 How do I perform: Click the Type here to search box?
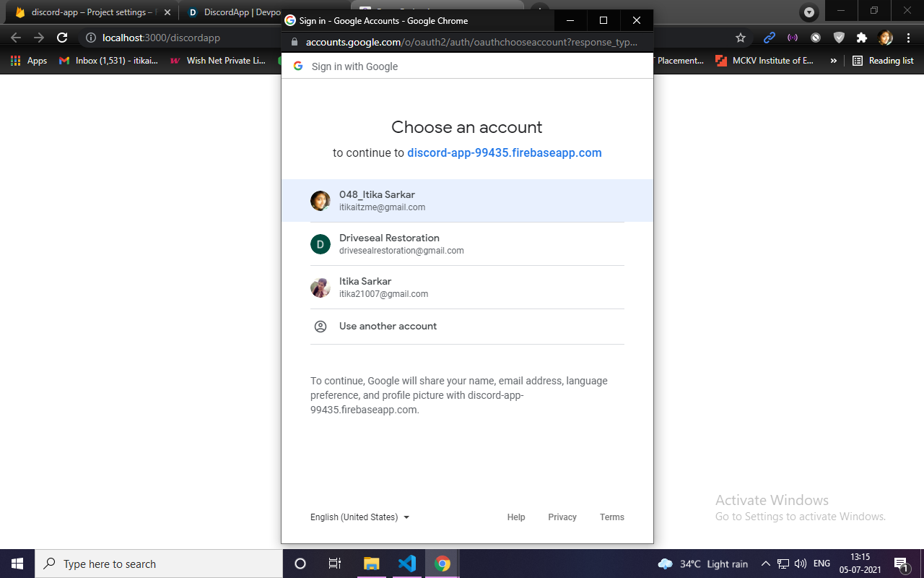(x=159, y=564)
